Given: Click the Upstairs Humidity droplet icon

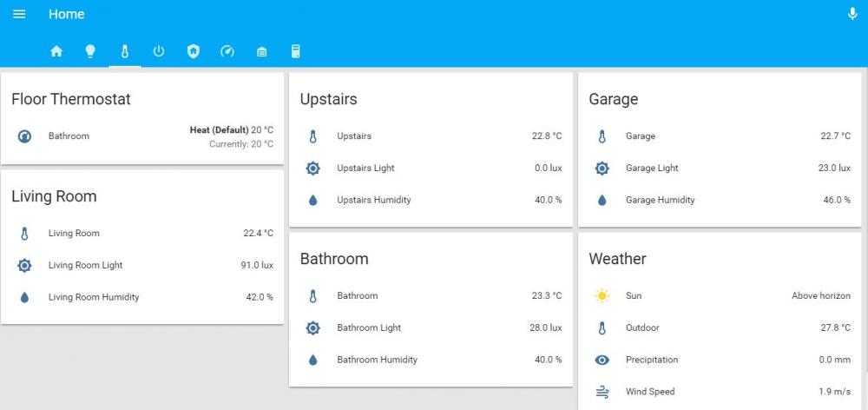Looking at the screenshot, I should coord(313,200).
